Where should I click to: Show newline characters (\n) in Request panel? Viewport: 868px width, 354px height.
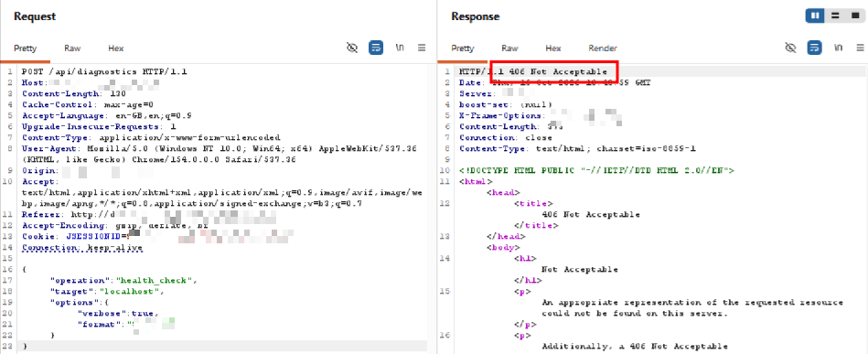click(x=400, y=48)
